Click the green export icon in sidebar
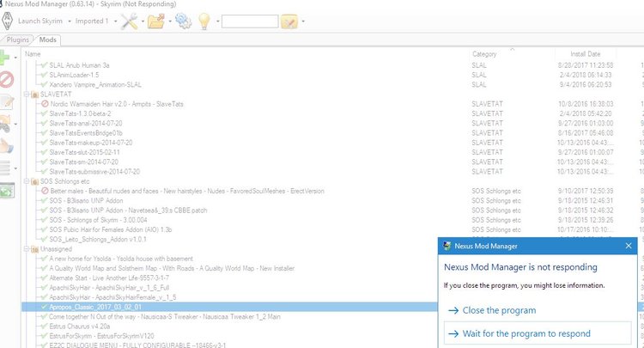Screen dimensions: 644x348 (7, 190)
